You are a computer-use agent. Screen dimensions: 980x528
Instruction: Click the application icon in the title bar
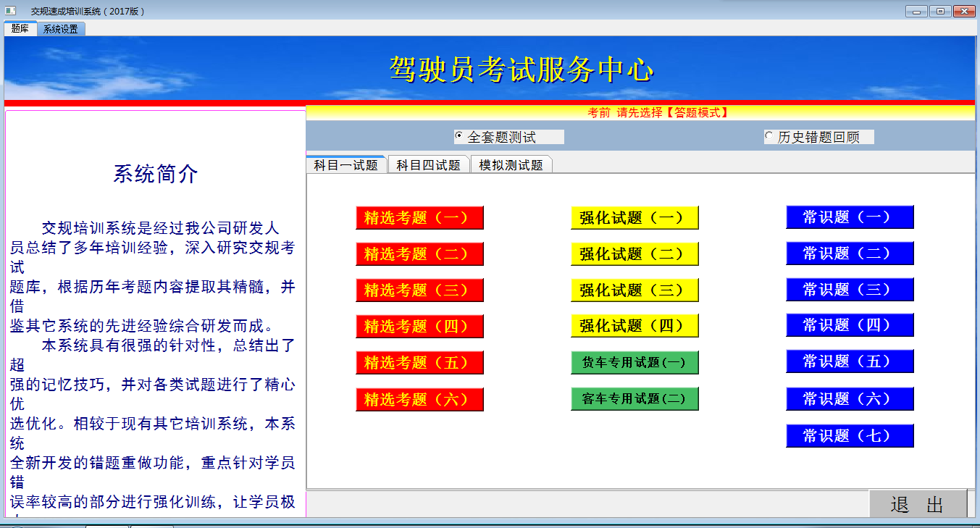(11, 10)
